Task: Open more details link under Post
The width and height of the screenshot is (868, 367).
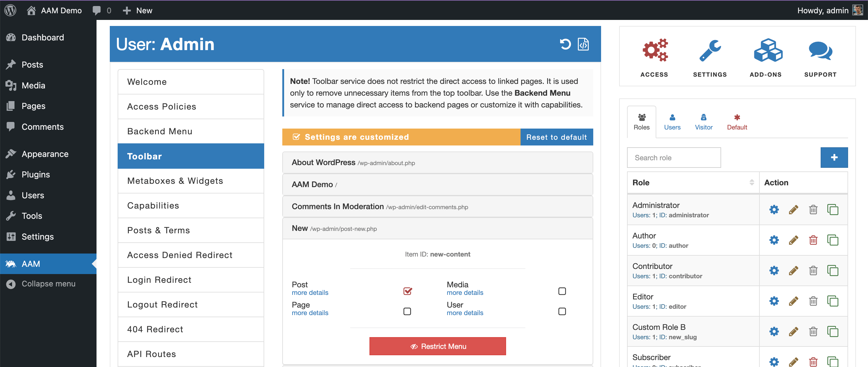Action: (310, 293)
